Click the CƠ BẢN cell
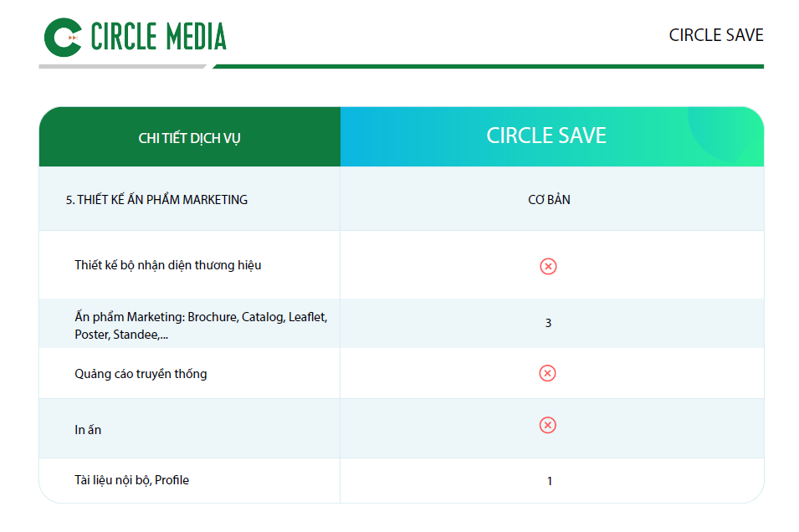The width and height of the screenshot is (799, 532). pyautogui.click(x=550, y=200)
